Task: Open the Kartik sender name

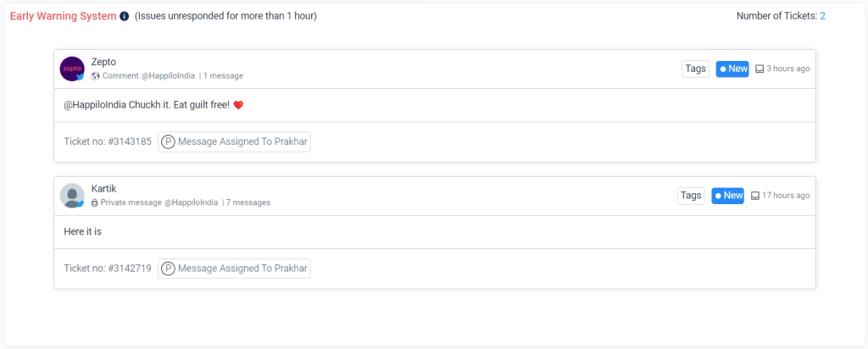Action: click(103, 189)
